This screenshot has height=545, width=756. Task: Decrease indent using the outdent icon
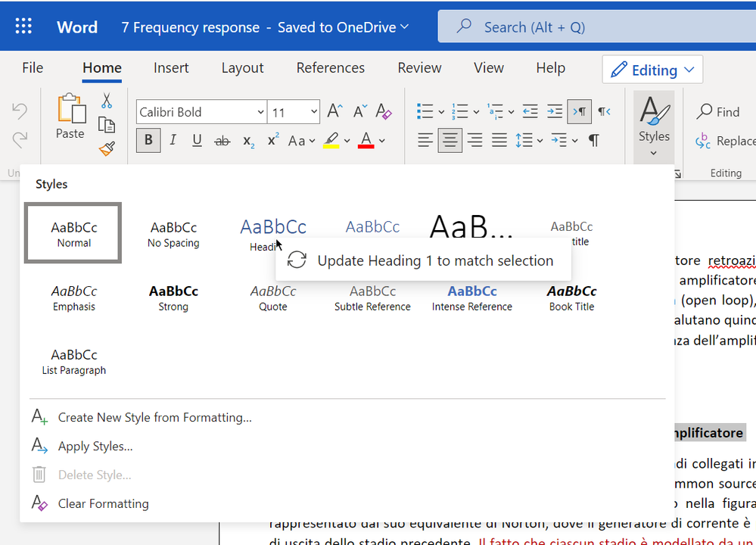[x=530, y=111]
